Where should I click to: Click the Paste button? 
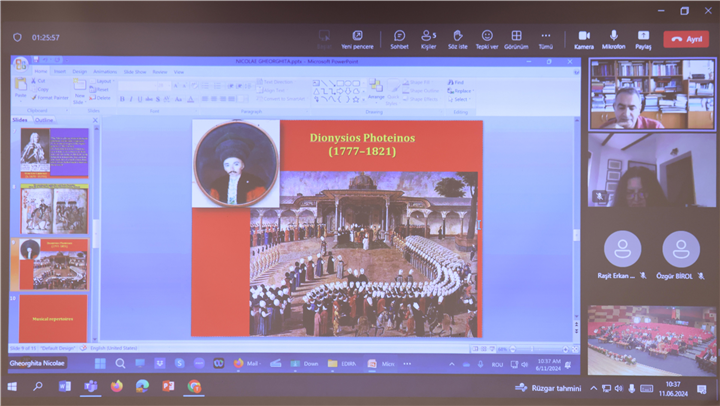tap(21, 88)
